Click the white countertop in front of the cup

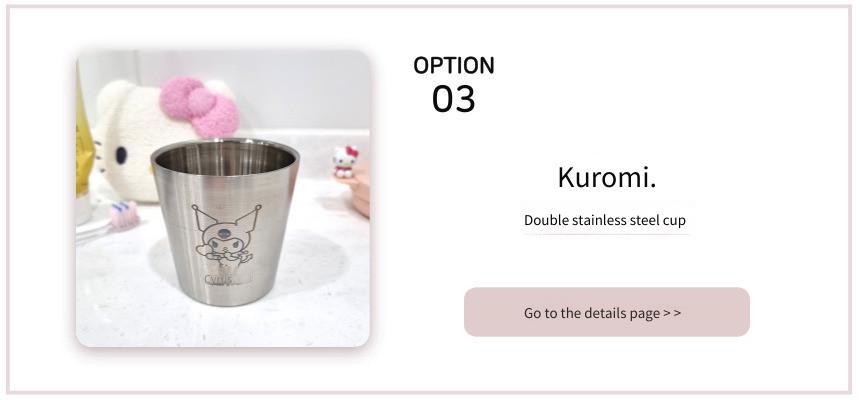pos(219,324)
